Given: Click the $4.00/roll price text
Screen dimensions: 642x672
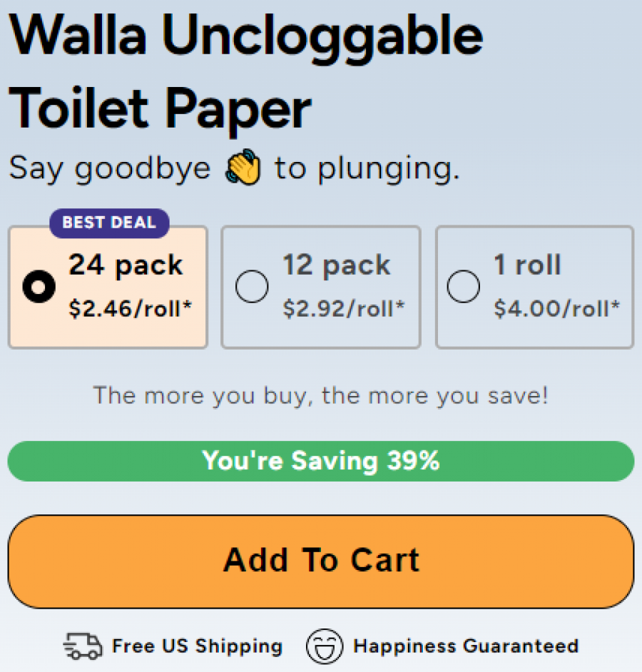Looking at the screenshot, I should click(556, 309).
